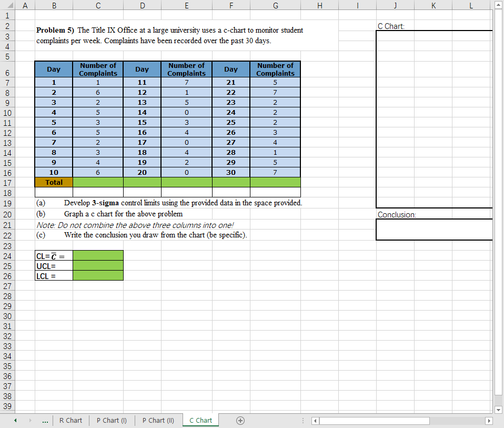This screenshot has height=428, width=504.
Task: Click 'C Chart:' label cell
Action: click(391, 26)
